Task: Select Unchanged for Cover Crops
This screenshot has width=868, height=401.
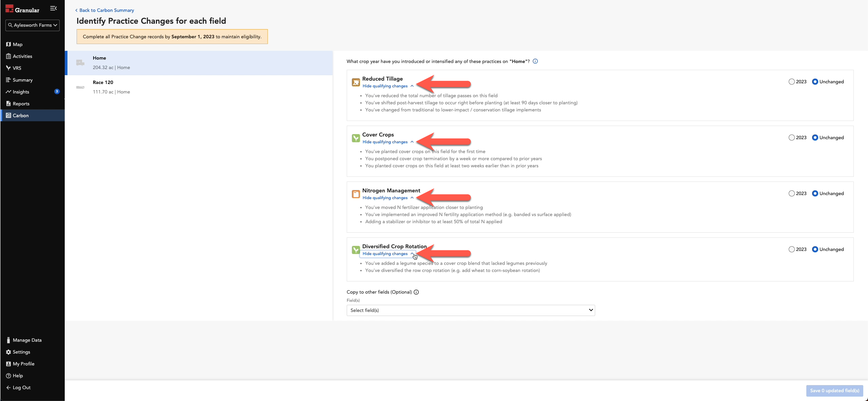Action: tap(815, 137)
